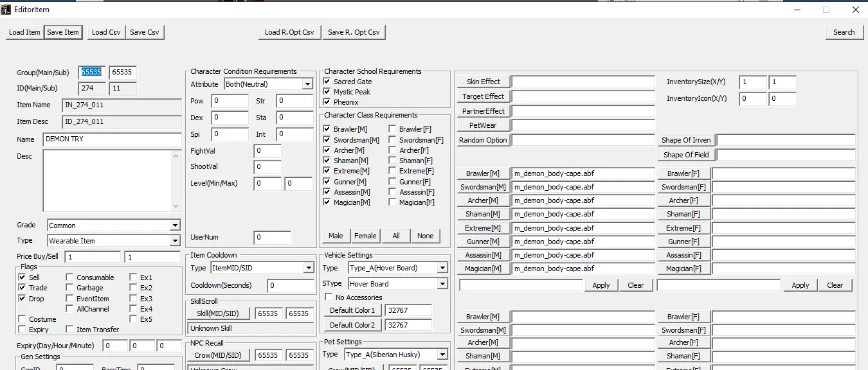Click the Save Item button
Viewport: 868px width, 370px height.
coord(63,32)
